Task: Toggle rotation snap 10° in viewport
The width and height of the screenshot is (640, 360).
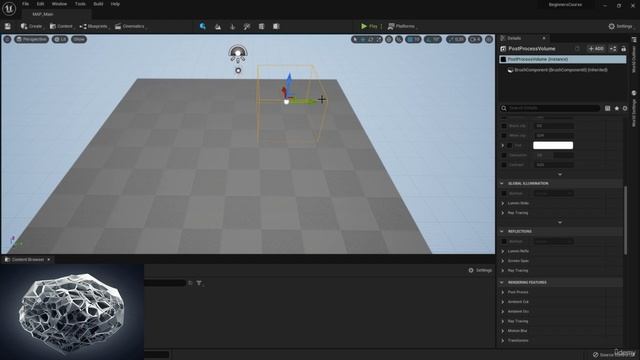Action: point(433,39)
